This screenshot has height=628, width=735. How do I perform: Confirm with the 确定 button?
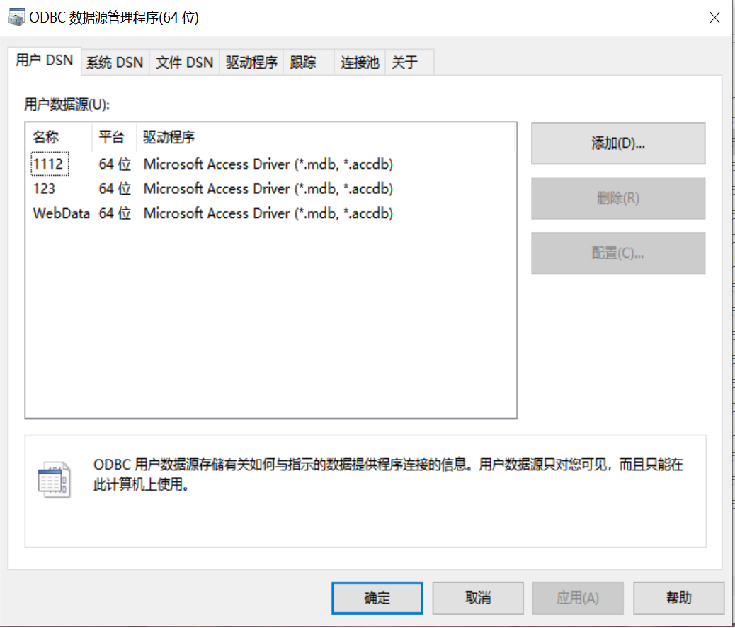[377, 598]
